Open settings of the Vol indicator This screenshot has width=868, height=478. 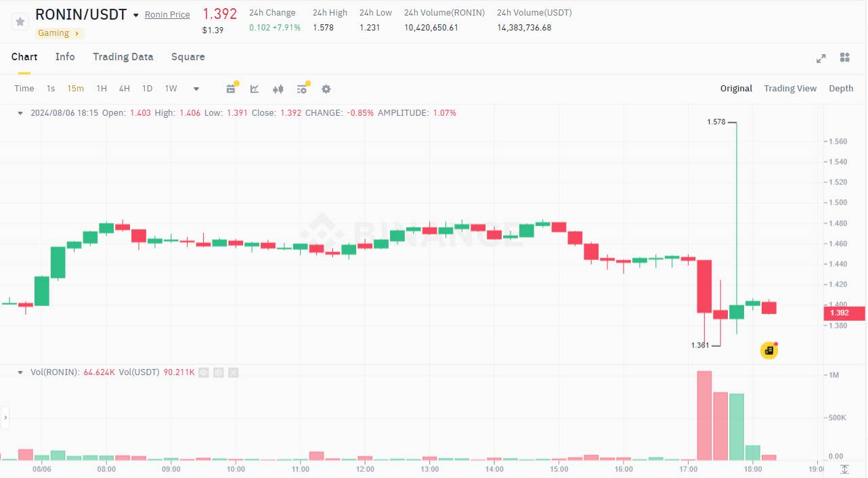219,372
